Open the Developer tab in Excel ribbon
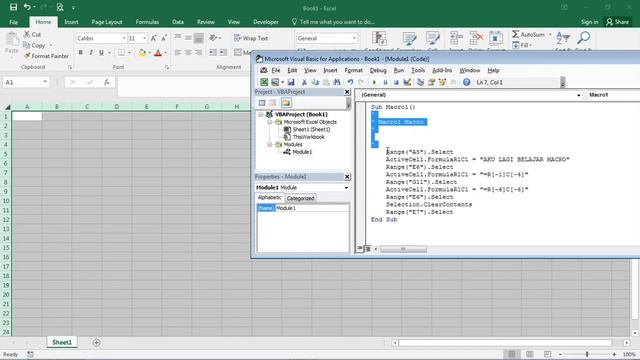 (x=265, y=22)
